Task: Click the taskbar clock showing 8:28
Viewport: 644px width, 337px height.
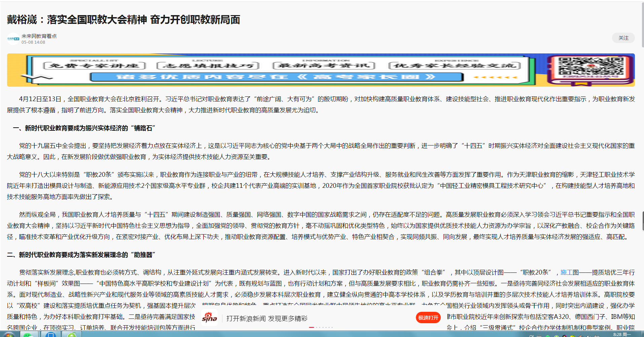Action: [620, 334]
